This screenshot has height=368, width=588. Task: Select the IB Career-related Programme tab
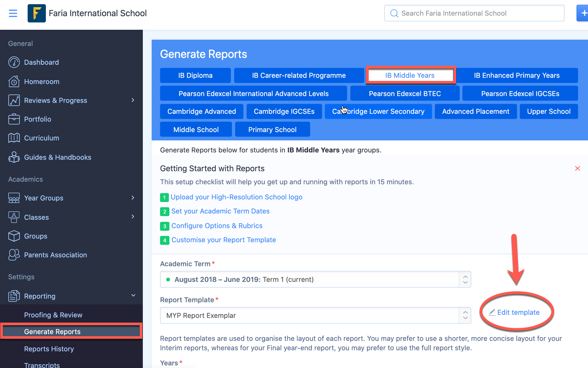[299, 75]
